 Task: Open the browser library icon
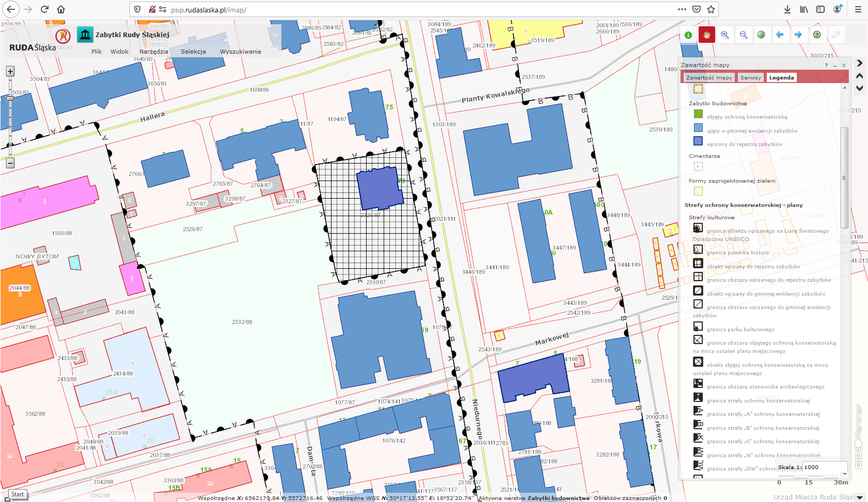click(804, 9)
